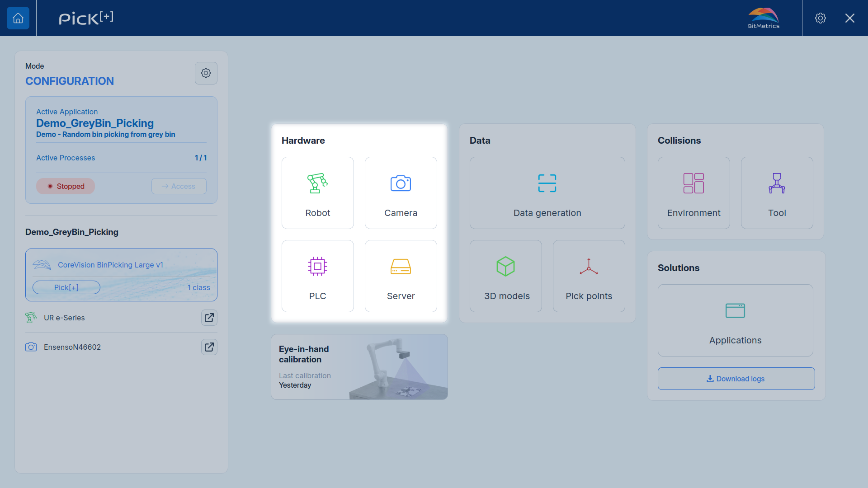This screenshot has height=488, width=868.
Task: Open Data generation tile
Action: click(x=547, y=193)
